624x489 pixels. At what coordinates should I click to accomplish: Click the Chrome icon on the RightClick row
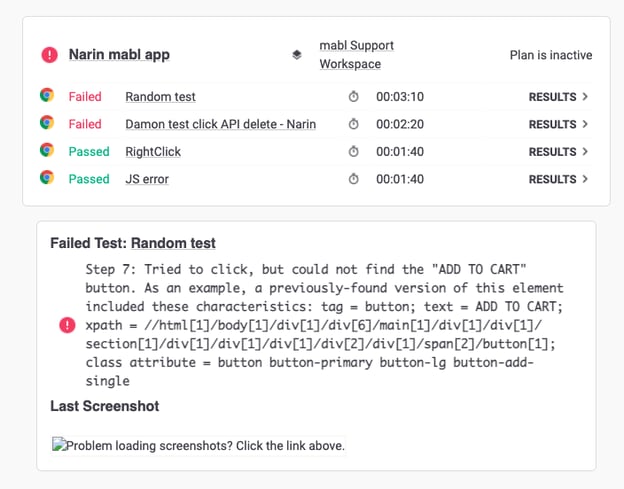[x=47, y=150]
